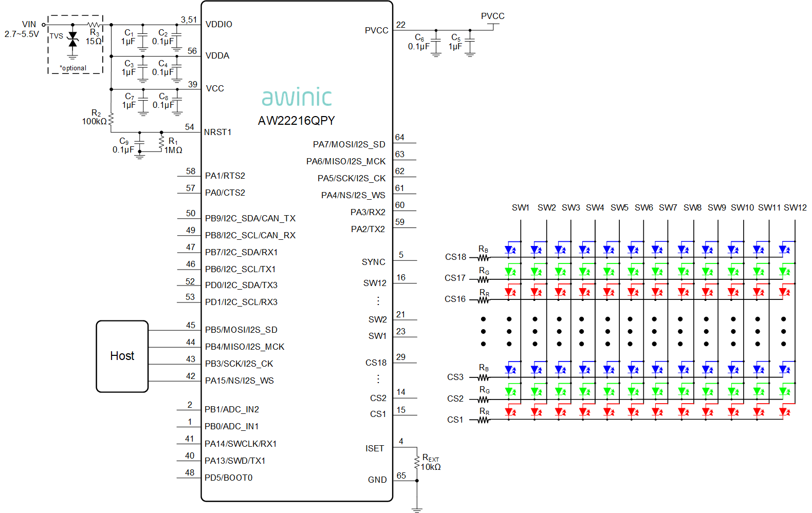The width and height of the screenshot is (812, 513).
Task: Click the PD5/BOOT0 pin label
Action: [x=229, y=478]
